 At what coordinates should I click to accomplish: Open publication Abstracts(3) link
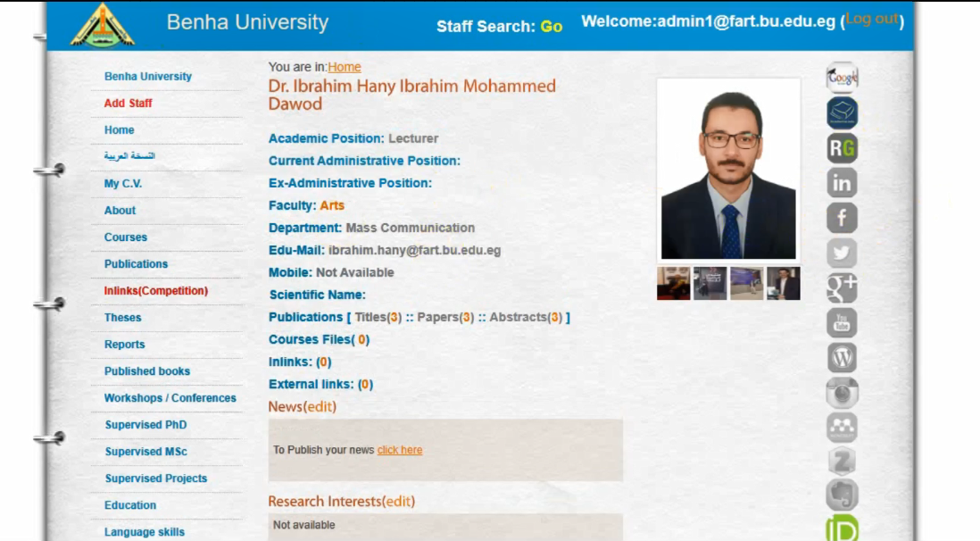pyautogui.click(x=527, y=317)
